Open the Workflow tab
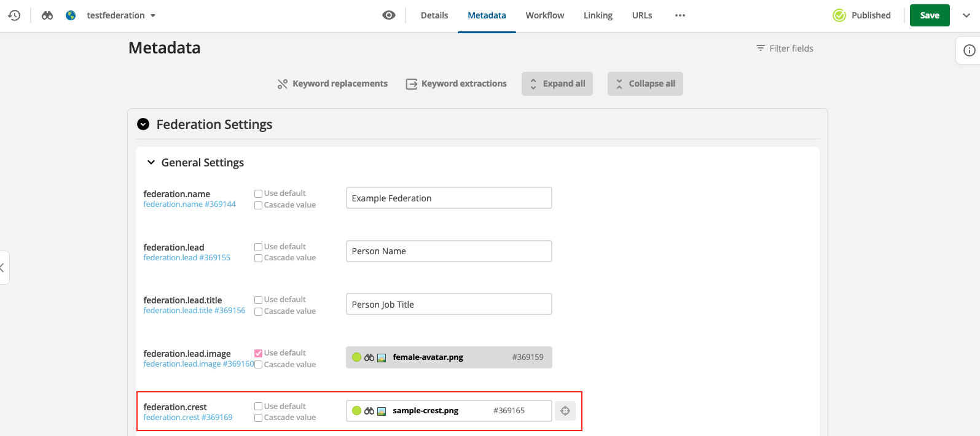This screenshot has height=436, width=980. pos(545,15)
